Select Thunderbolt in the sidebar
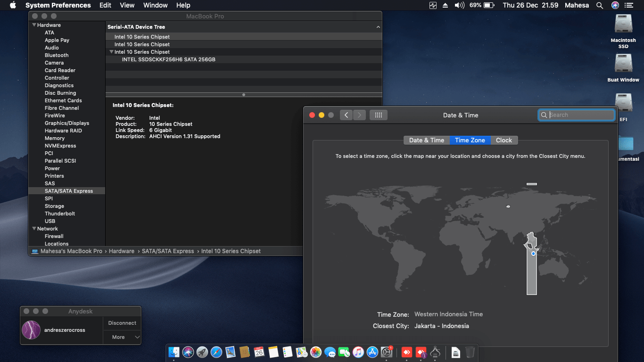Image resolution: width=644 pixels, height=362 pixels. pos(60,214)
